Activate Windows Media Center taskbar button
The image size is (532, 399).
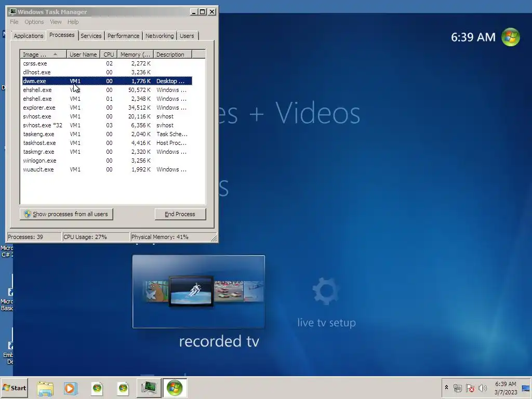pyautogui.click(x=175, y=388)
